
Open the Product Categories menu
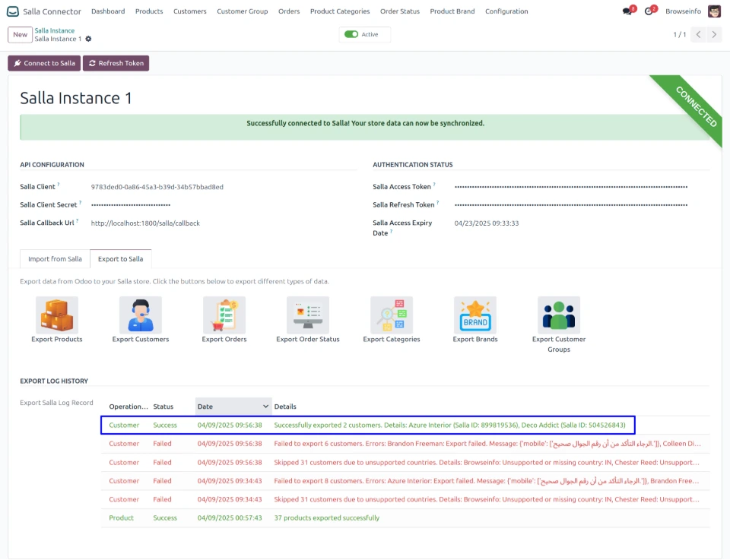coord(340,11)
